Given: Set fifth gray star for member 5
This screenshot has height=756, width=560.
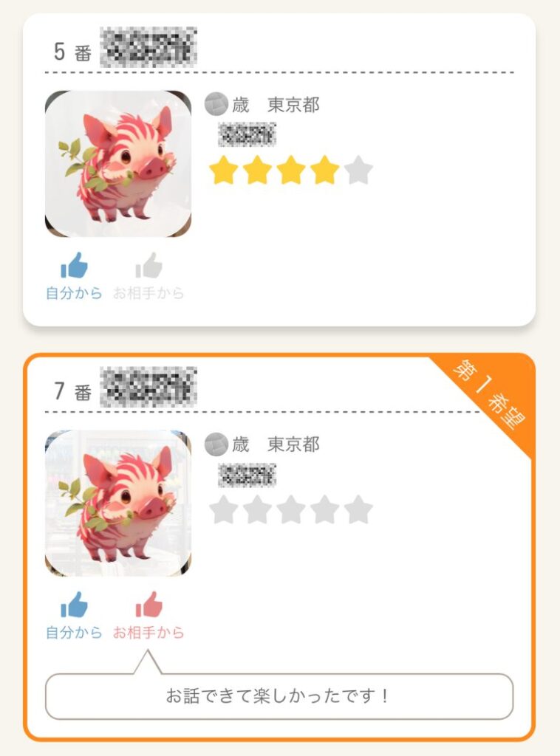Looking at the screenshot, I should pos(358,171).
